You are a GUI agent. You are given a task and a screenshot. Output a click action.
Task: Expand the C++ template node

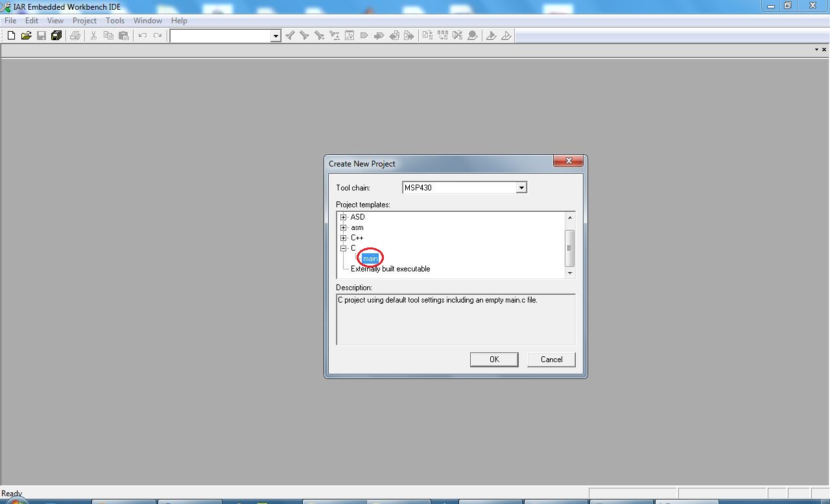pos(344,238)
